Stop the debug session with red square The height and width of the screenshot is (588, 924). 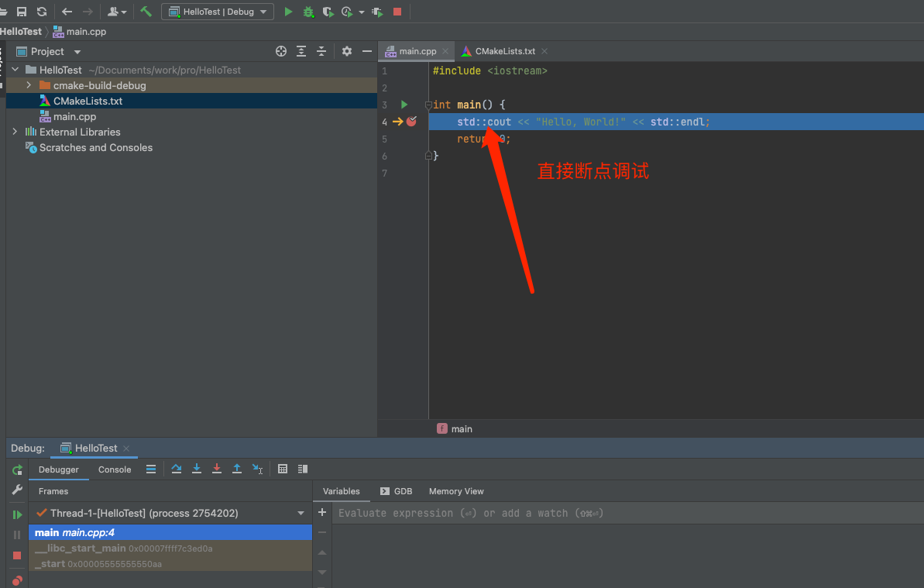(x=16, y=556)
